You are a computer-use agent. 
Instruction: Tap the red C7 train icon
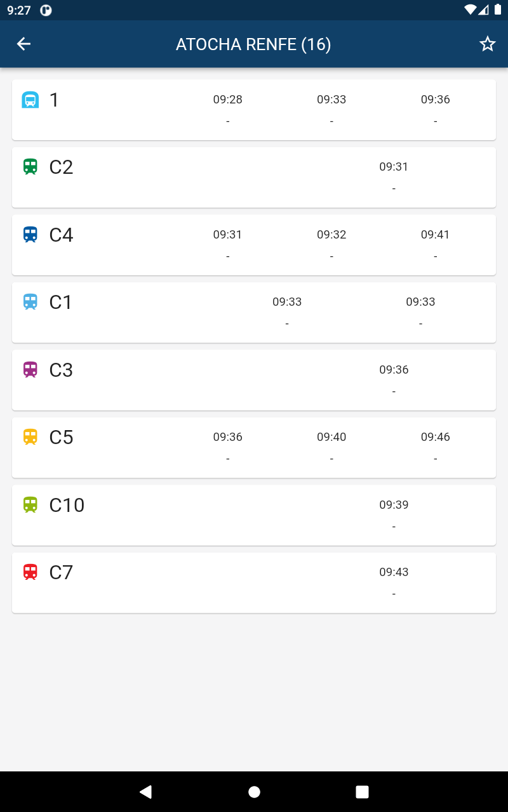click(x=30, y=572)
